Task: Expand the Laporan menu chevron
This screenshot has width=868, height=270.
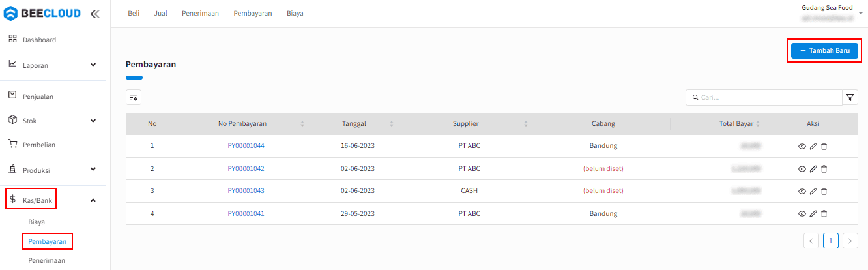Action: click(x=93, y=65)
